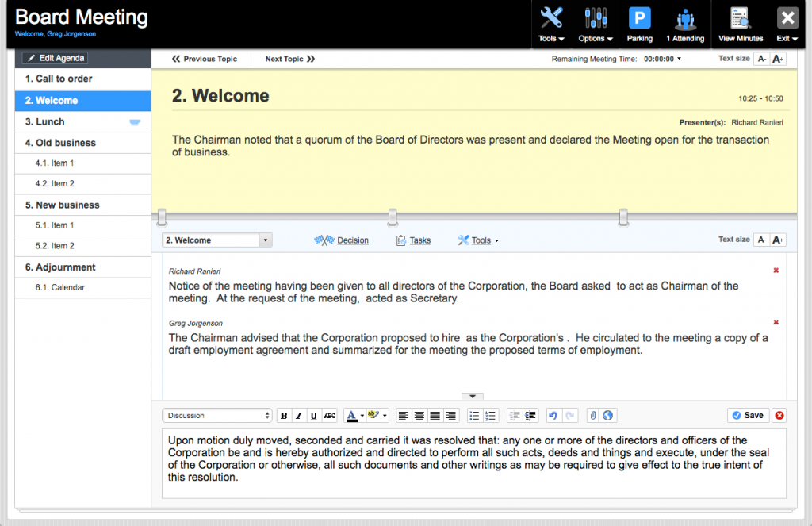Decrease topic text size (A-) at top
Image resolution: width=812 pixels, height=526 pixels.
tap(762, 59)
